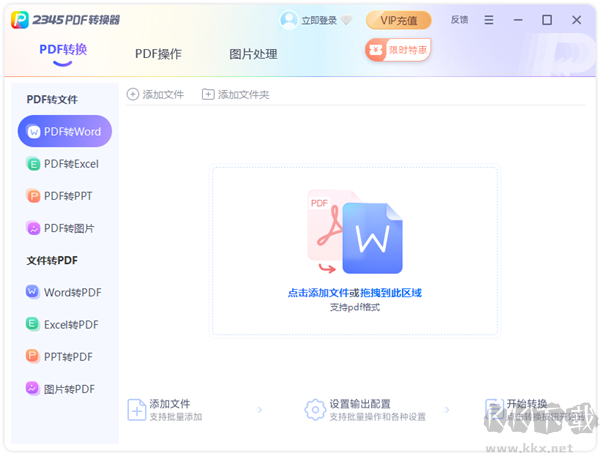Image resolution: width=600 pixels, height=455 pixels.
Task: Choose Word转PDF from sidebar
Action: 65,292
